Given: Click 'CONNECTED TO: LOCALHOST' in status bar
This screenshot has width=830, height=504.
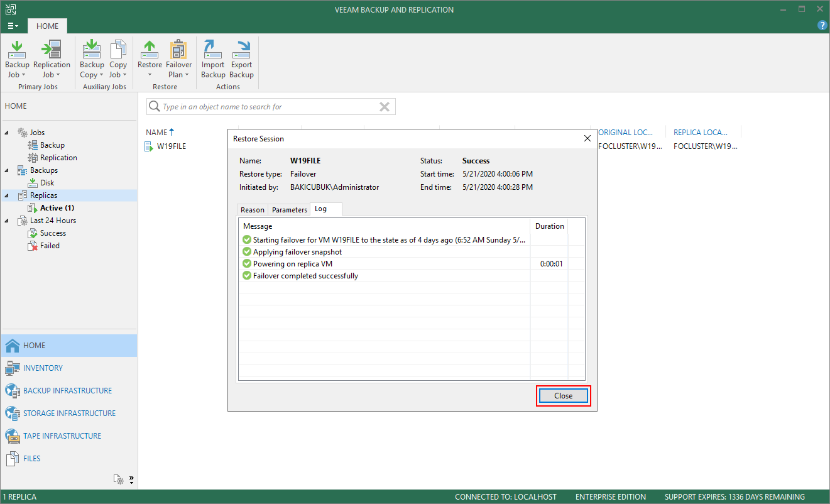Looking at the screenshot, I should click(506, 497).
